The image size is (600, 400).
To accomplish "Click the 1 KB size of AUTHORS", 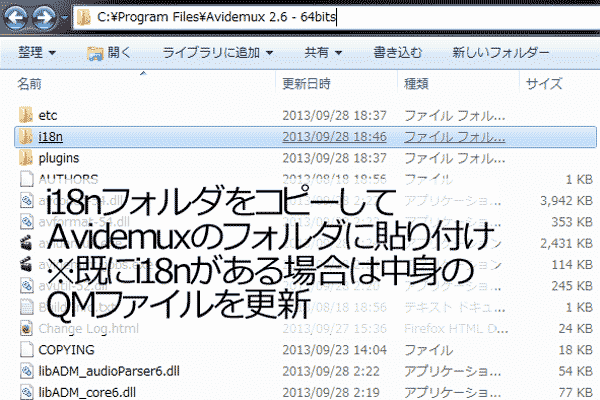I will (579, 179).
